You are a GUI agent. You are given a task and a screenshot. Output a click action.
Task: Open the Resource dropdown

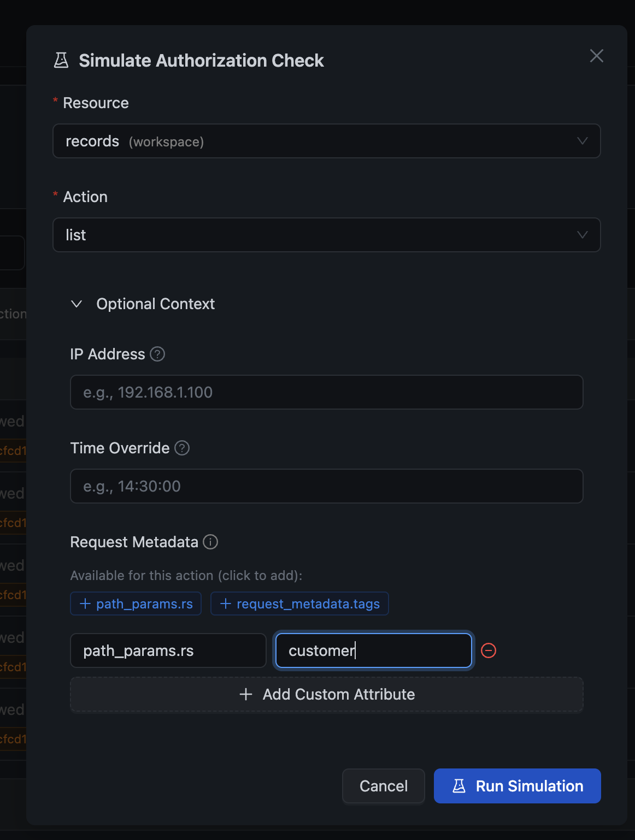coord(326,141)
